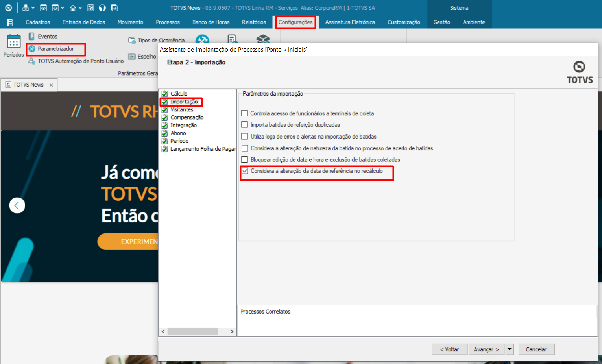Image resolution: width=602 pixels, height=364 pixels.
Task: Click the modules icon in the quick-access toolbar
Action: tap(26, 8)
